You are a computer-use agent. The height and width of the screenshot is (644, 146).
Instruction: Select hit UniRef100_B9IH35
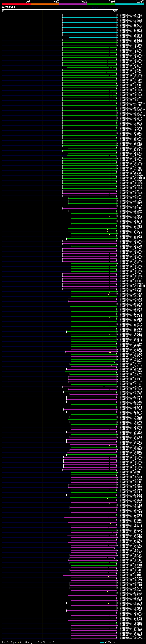pos(131,27)
